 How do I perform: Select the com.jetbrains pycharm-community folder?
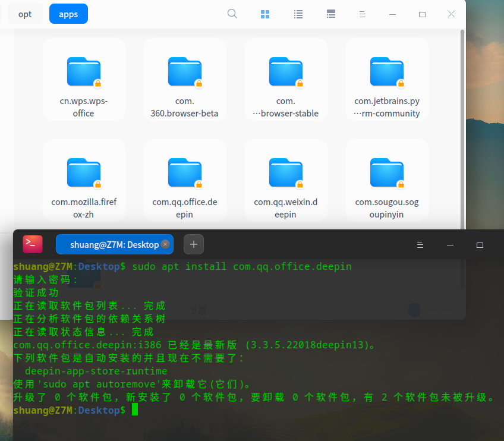click(x=387, y=80)
